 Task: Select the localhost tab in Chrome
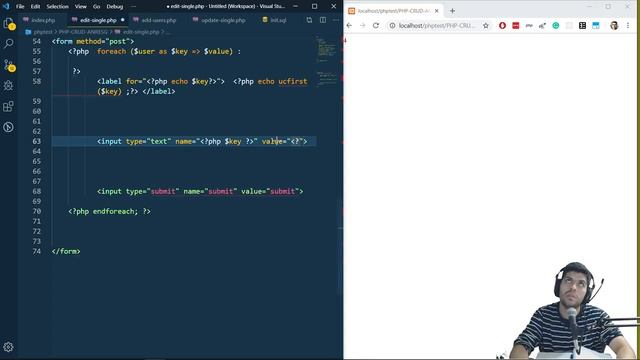(393, 11)
